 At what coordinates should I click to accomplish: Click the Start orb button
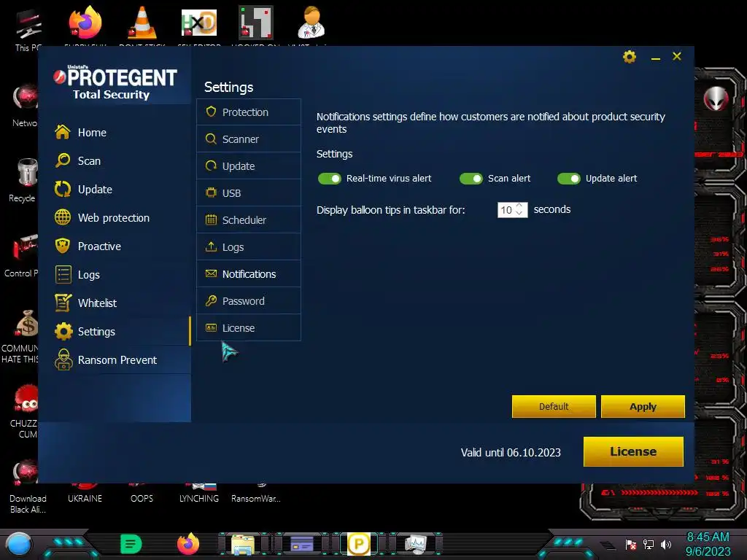pos(19,544)
